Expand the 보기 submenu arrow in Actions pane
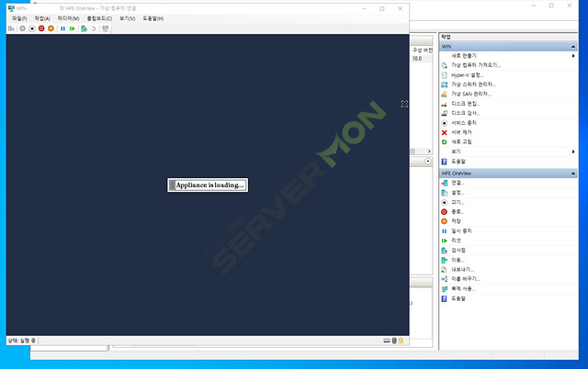Viewport: 588px width, 369px height. click(573, 151)
